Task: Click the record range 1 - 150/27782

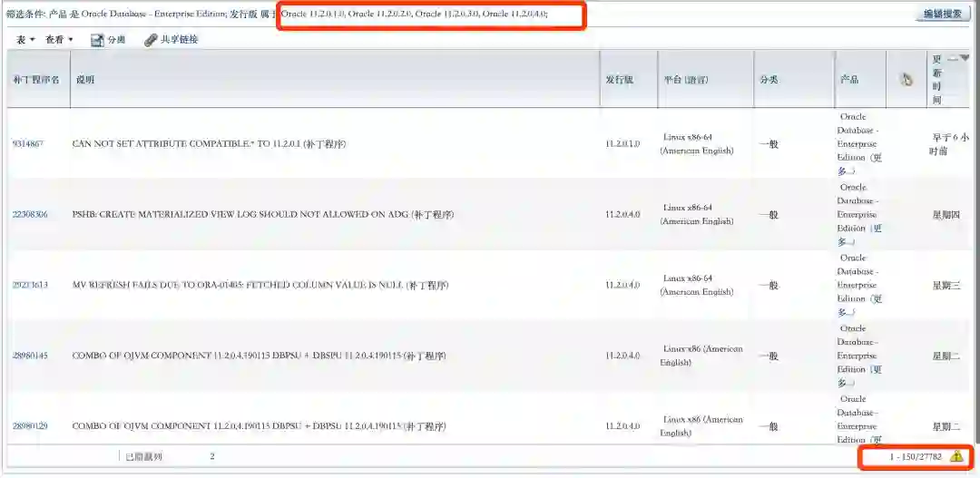Action: point(916,457)
